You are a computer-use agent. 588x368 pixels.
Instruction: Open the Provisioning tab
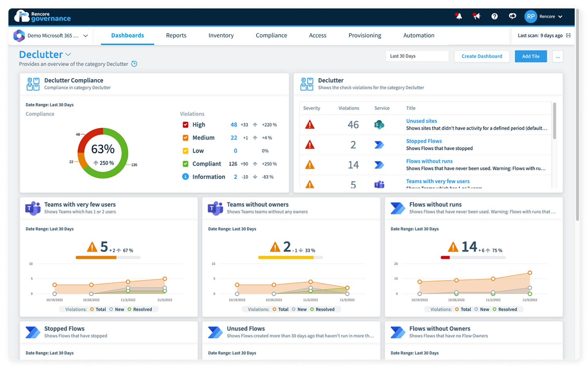(x=365, y=35)
